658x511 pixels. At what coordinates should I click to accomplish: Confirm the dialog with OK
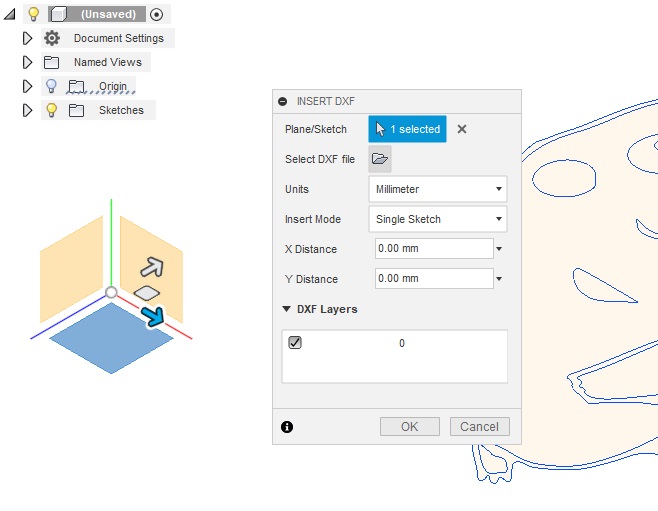[x=410, y=427]
